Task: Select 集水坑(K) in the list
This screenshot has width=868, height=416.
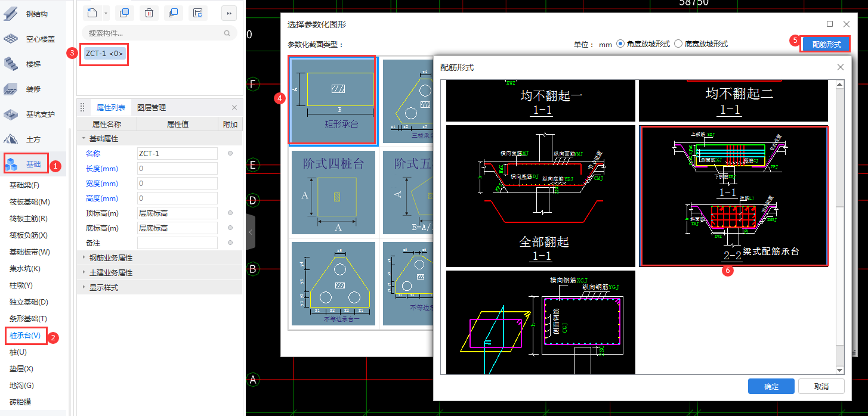Action: click(x=25, y=269)
